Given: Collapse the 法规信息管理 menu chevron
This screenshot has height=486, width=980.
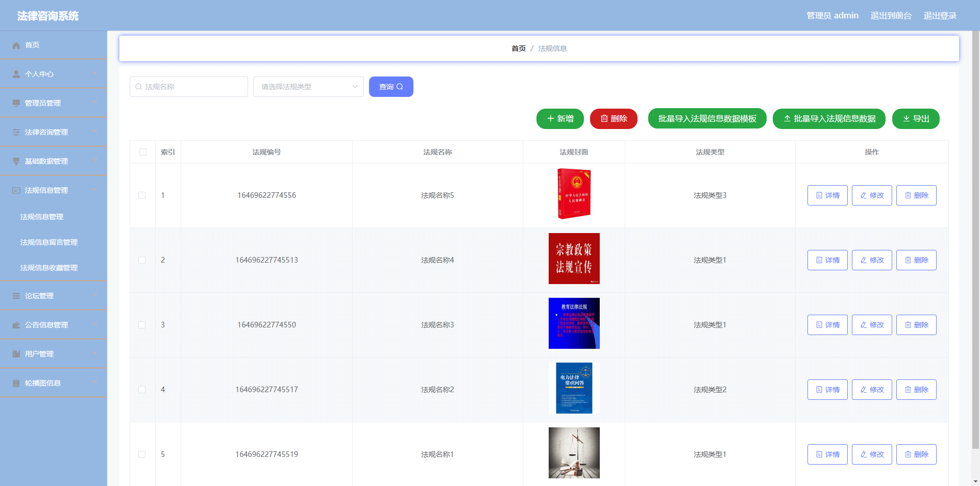Looking at the screenshot, I should point(94,190).
